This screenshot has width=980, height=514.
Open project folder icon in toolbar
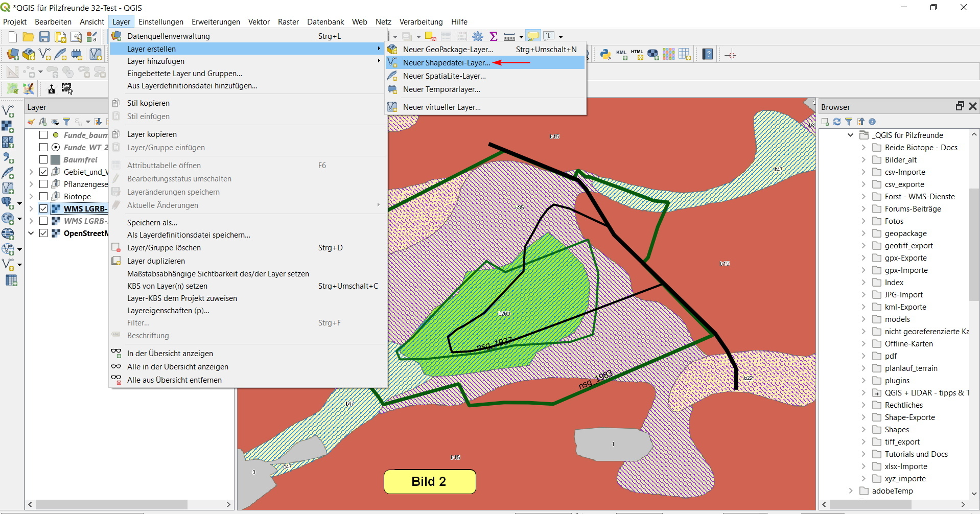tap(29, 37)
